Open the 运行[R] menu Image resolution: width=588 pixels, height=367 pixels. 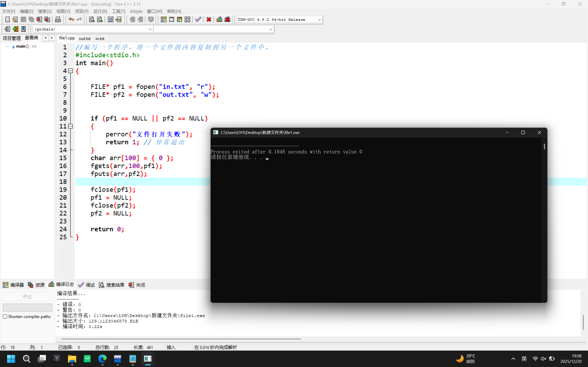coord(100,11)
